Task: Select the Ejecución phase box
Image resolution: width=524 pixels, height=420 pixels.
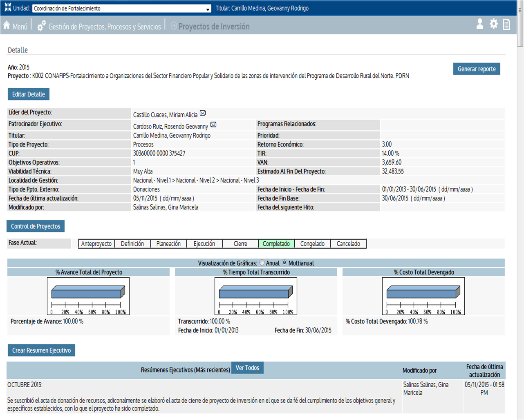Action: (204, 244)
